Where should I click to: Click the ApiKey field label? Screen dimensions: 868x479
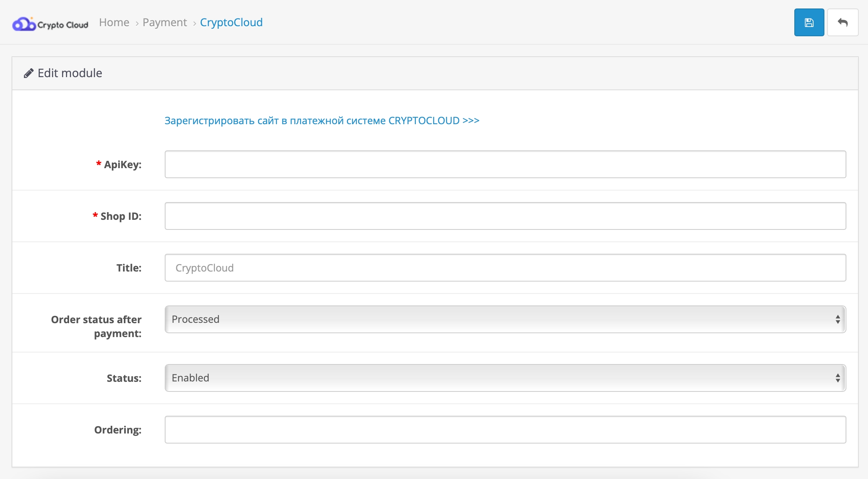click(122, 165)
